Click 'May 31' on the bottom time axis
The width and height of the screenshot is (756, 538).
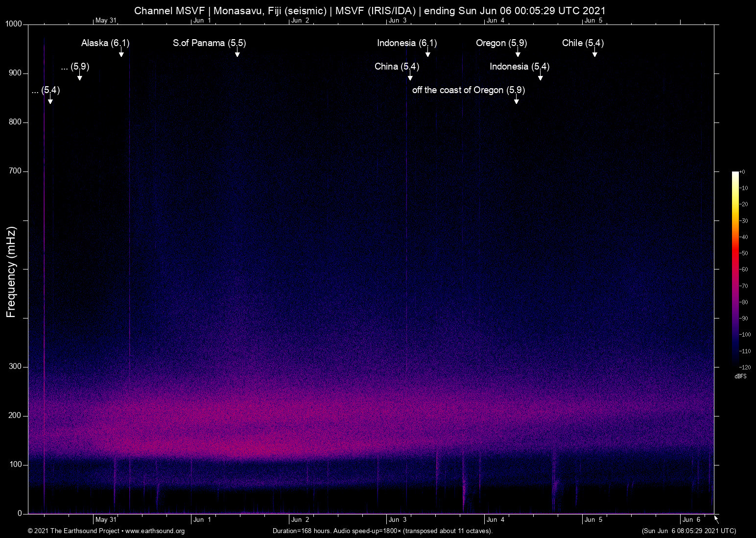106,520
